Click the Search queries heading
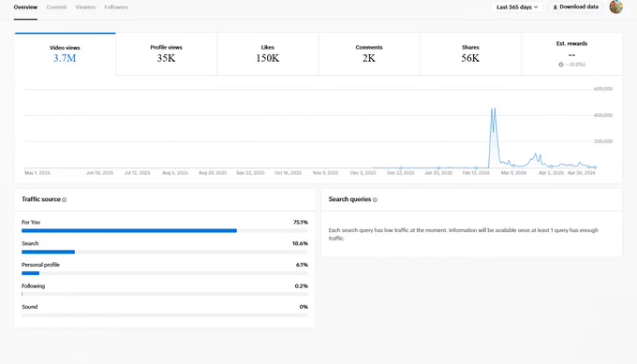This screenshot has width=637, height=364. pyautogui.click(x=349, y=199)
